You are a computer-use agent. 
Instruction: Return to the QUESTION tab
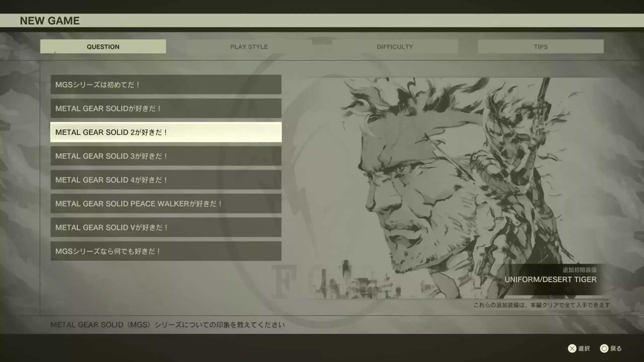[103, 47]
